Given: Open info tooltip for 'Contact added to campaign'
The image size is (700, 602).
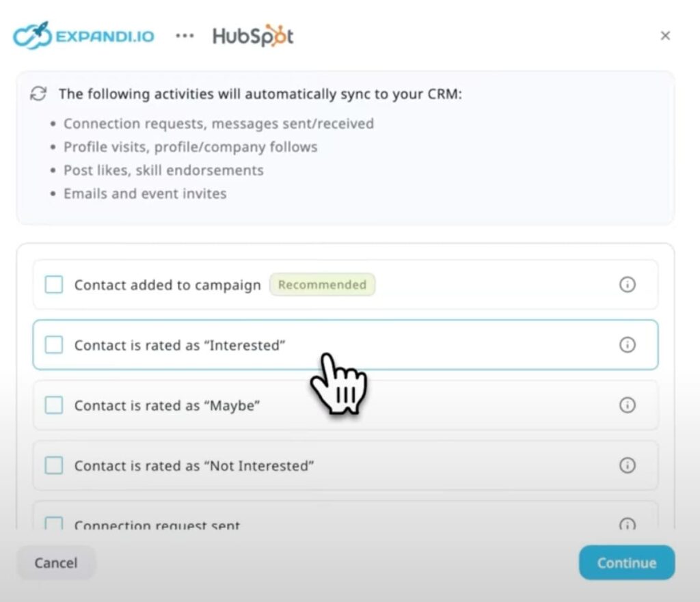Looking at the screenshot, I should tap(628, 285).
